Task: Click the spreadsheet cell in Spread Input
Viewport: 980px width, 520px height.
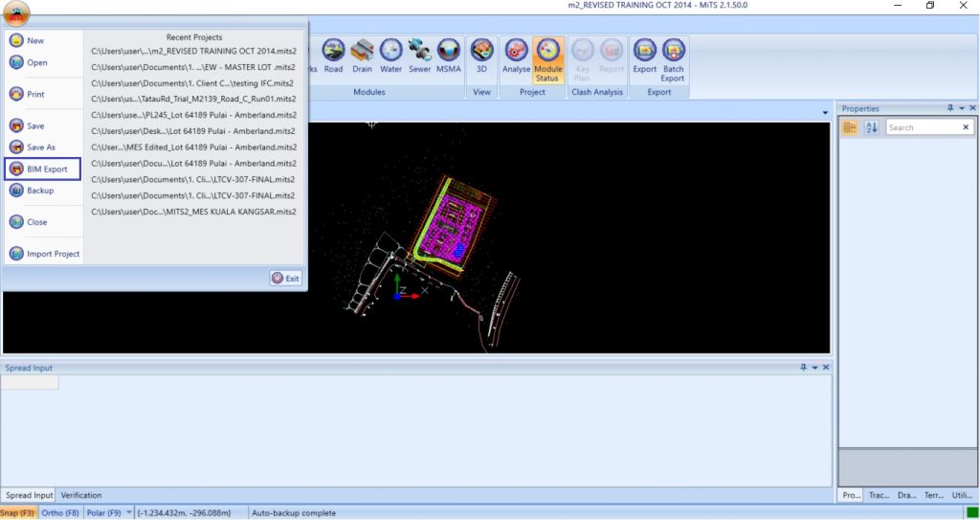Action: point(30,382)
